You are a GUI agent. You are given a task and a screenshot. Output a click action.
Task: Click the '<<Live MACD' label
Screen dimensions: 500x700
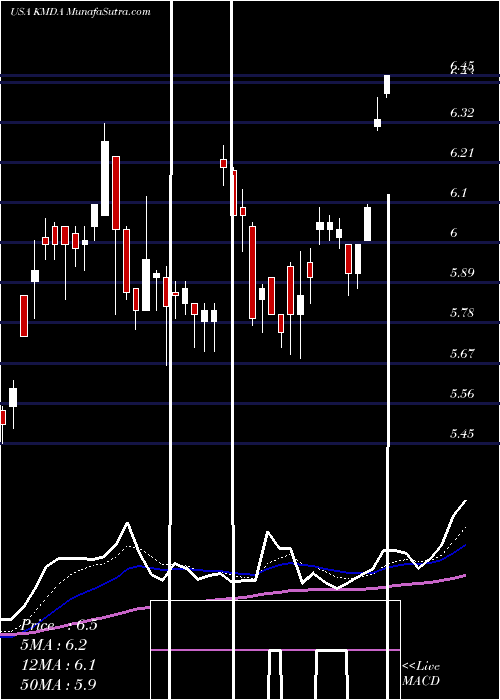click(421, 673)
